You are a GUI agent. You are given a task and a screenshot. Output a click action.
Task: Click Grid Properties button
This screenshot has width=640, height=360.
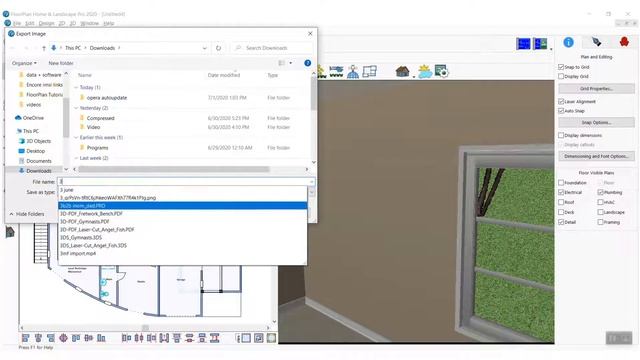(596, 89)
